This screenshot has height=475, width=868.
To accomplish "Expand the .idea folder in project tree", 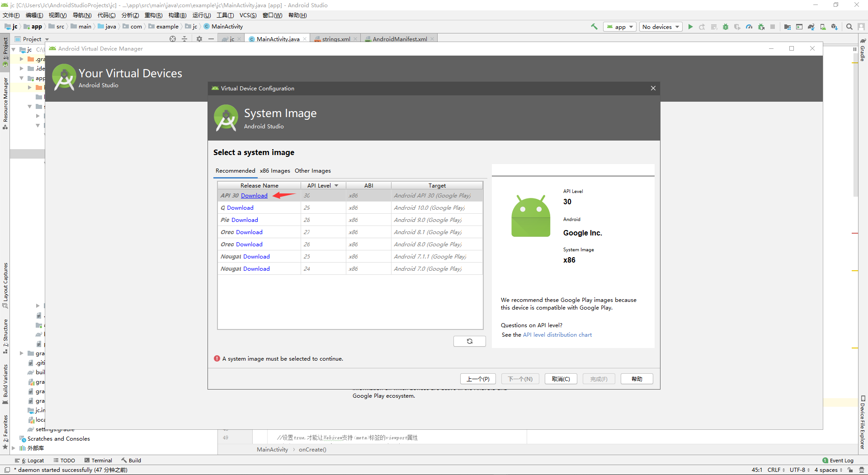I will (21, 68).
